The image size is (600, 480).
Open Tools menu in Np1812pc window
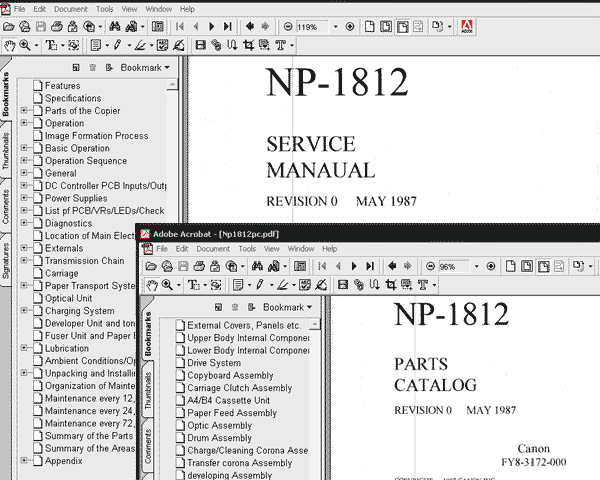[x=247, y=249]
